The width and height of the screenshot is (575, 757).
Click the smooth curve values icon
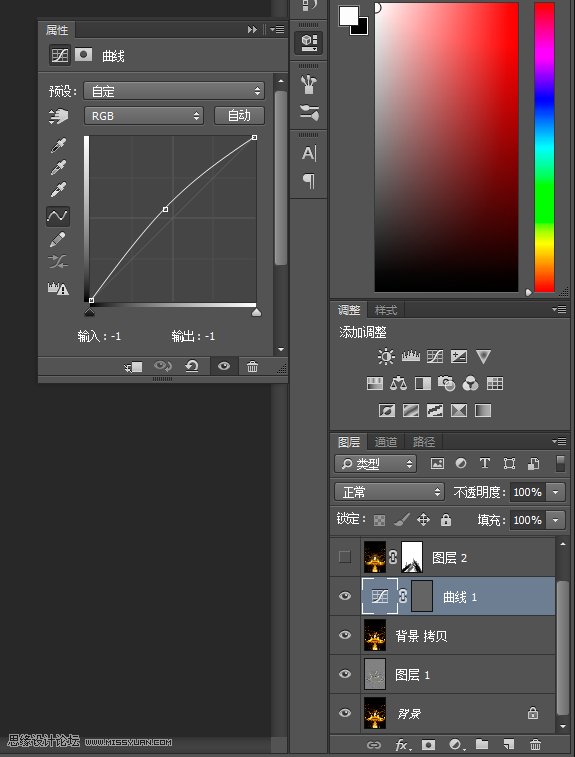(x=58, y=262)
